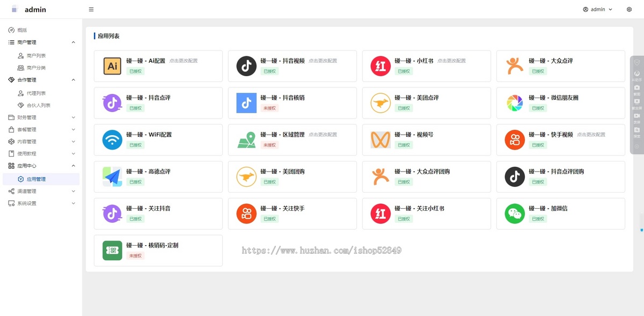The width and height of the screenshot is (644, 316).
Task: Collapse the 合作管理 menu group
Action: (x=41, y=80)
